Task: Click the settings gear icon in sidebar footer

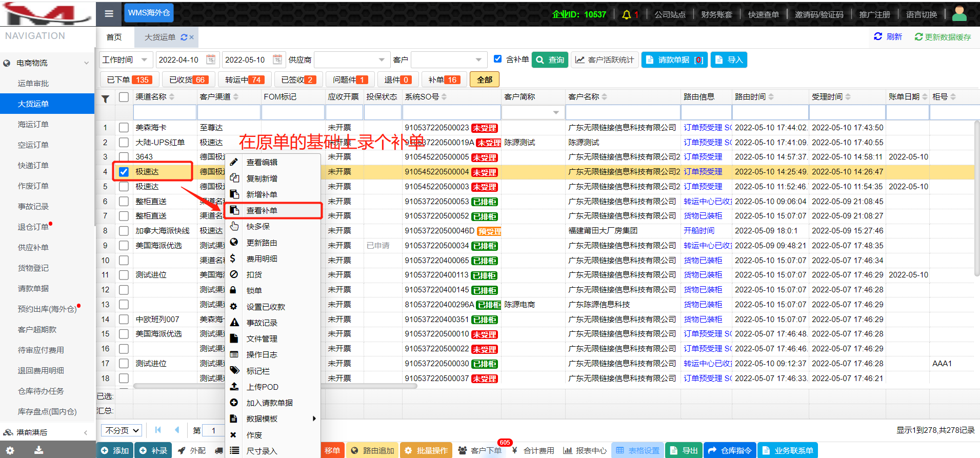Action: click(10, 450)
